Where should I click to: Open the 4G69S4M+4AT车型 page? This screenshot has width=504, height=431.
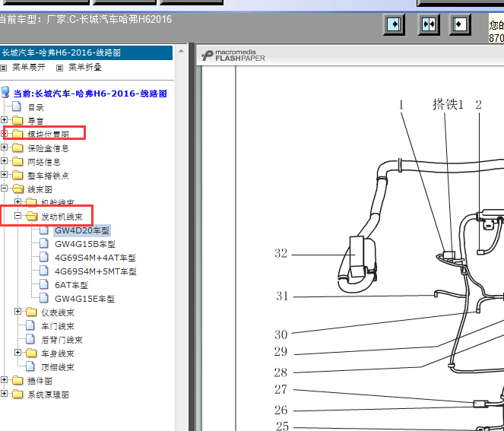tap(95, 258)
